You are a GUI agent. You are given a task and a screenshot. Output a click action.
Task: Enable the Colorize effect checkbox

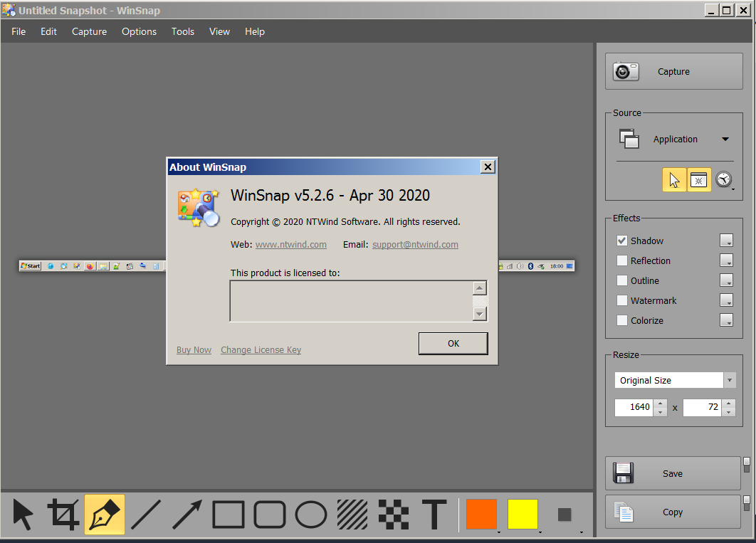622,320
